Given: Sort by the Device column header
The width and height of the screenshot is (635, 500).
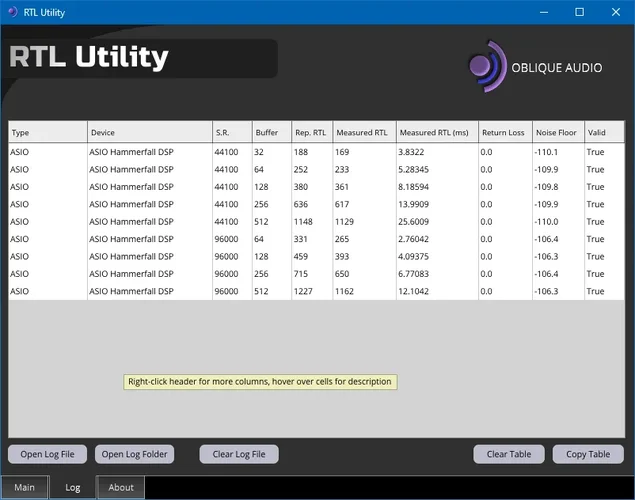Looking at the screenshot, I should point(150,132).
